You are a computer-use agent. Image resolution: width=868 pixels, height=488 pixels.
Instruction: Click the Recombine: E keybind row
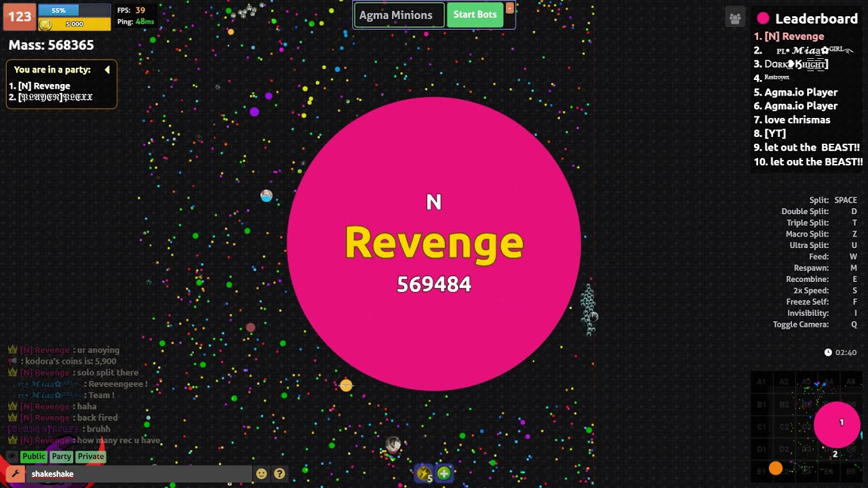point(821,279)
